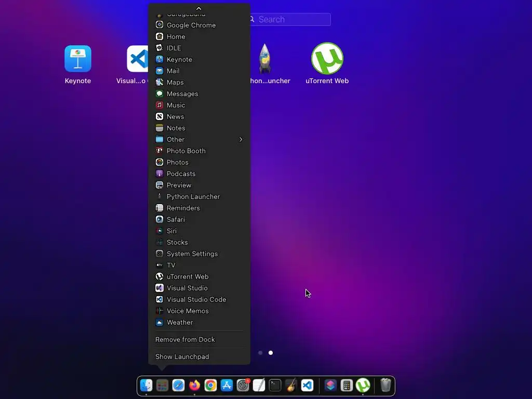Open the App Store Dock icon
The height and width of the screenshot is (399, 532).
point(227,385)
